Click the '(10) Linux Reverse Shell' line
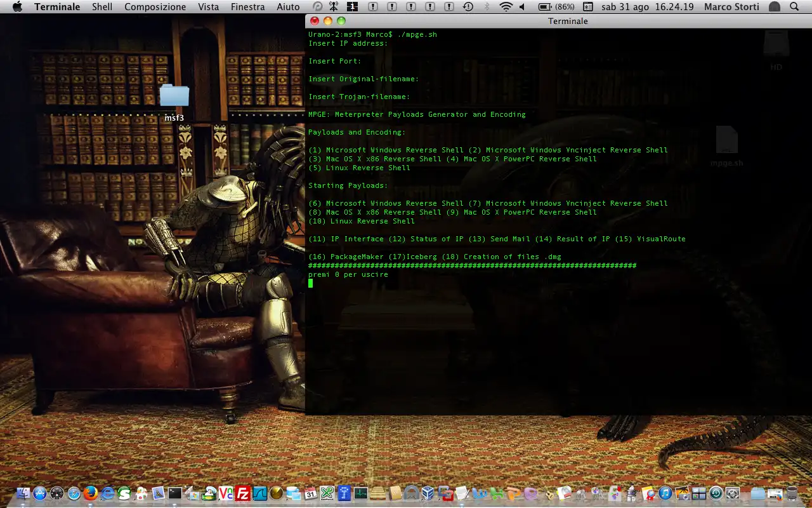 (x=362, y=221)
